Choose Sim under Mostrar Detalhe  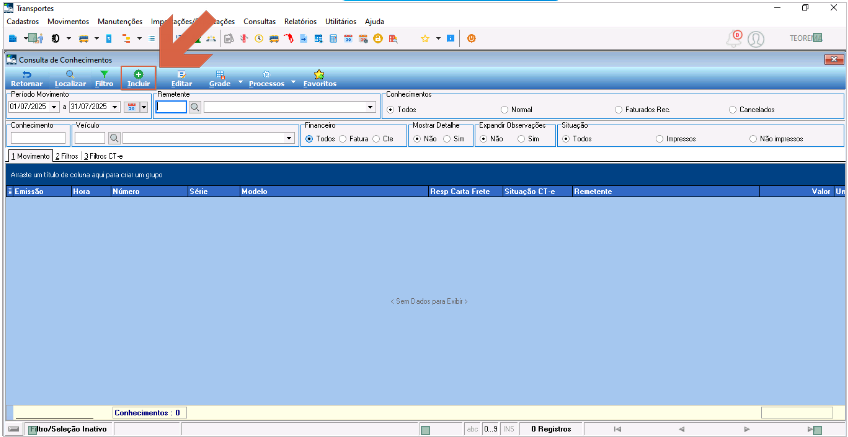(x=447, y=139)
